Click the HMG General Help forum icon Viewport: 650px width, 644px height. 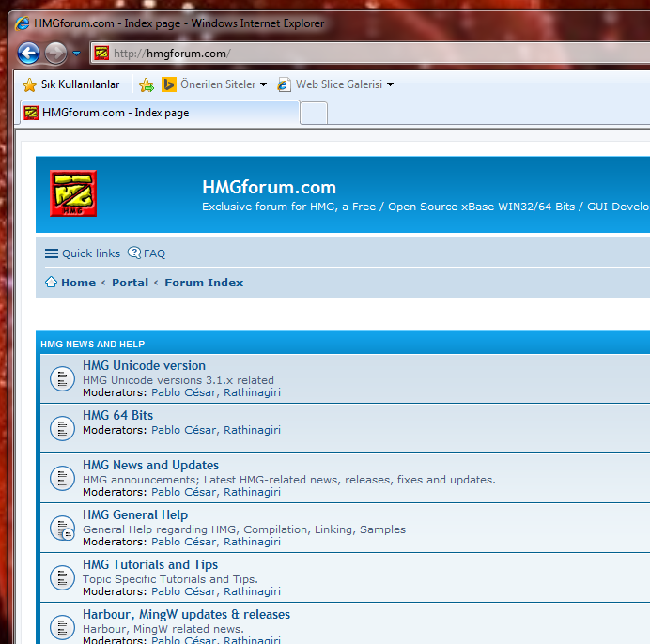pyautogui.click(x=62, y=529)
